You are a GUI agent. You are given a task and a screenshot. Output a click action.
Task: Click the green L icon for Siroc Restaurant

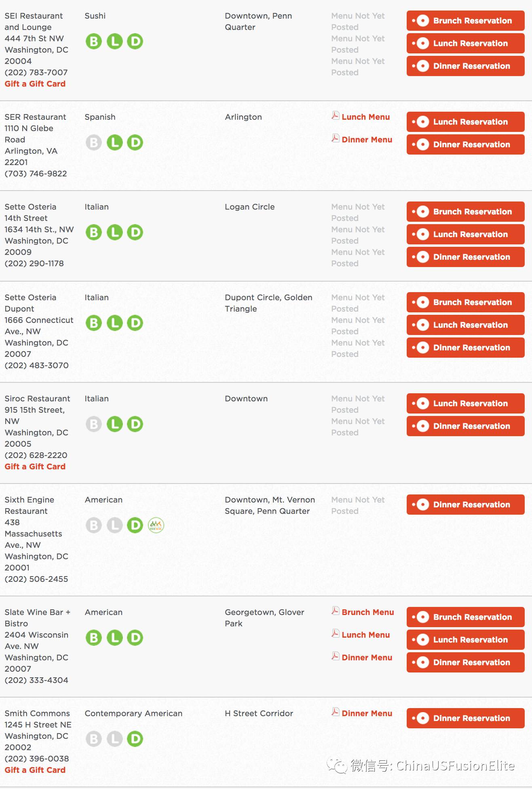(115, 424)
